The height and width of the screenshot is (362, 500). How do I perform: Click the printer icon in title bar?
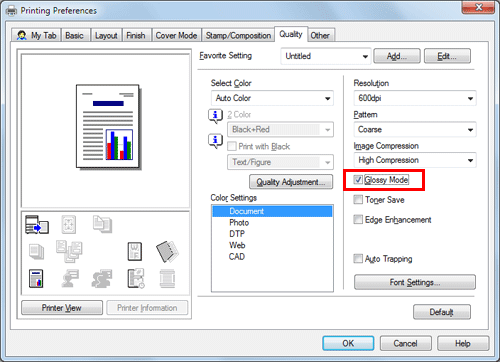[x=11, y=11]
